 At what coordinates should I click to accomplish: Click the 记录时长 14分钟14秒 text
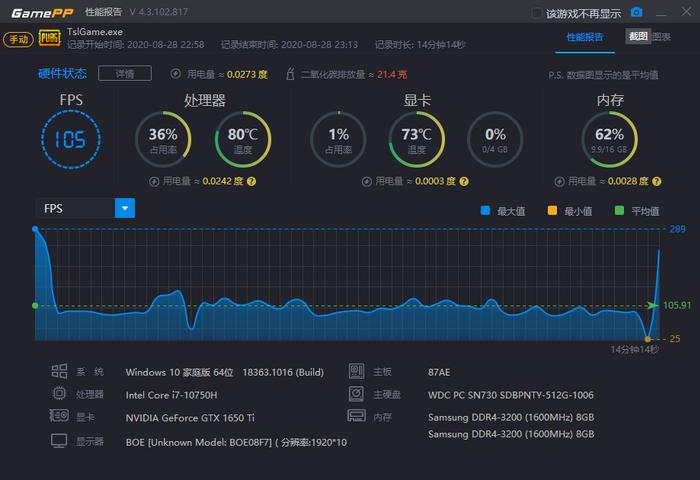pyautogui.click(x=420, y=45)
